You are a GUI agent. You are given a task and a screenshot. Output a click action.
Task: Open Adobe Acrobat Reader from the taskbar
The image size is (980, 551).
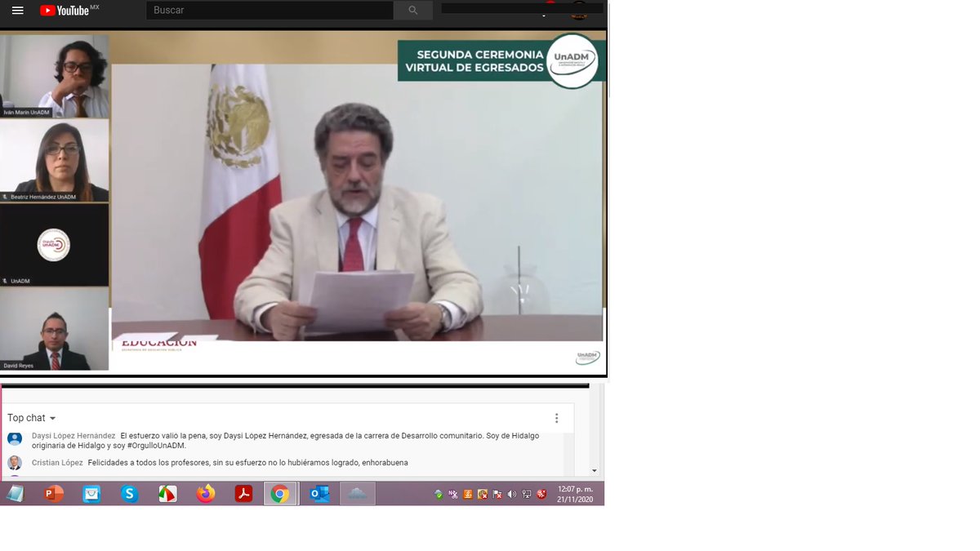[243, 494]
